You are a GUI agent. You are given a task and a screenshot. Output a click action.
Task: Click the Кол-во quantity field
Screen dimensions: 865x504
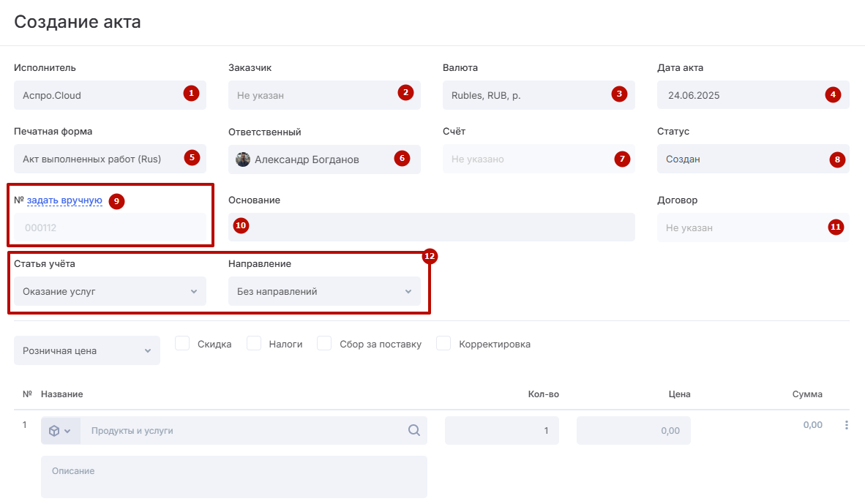pos(501,431)
